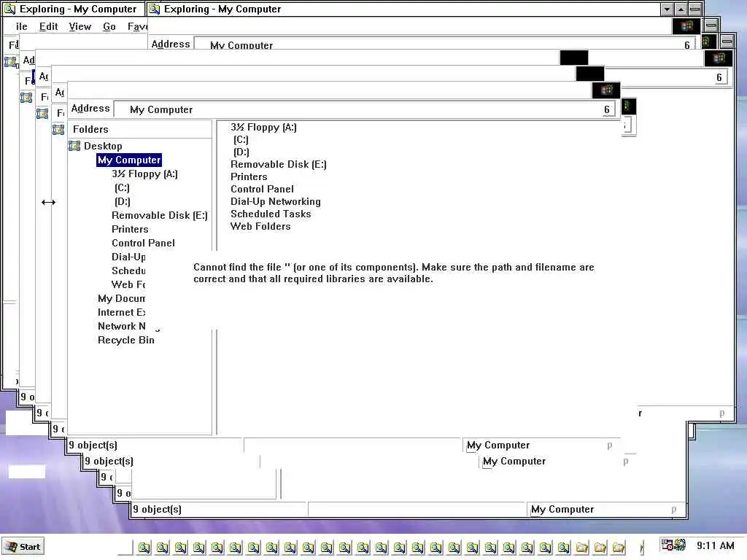Screen dimensions: 747x560
Task: Open the truncated Favorites menu
Action: pyautogui.click(x=137, y=27)
